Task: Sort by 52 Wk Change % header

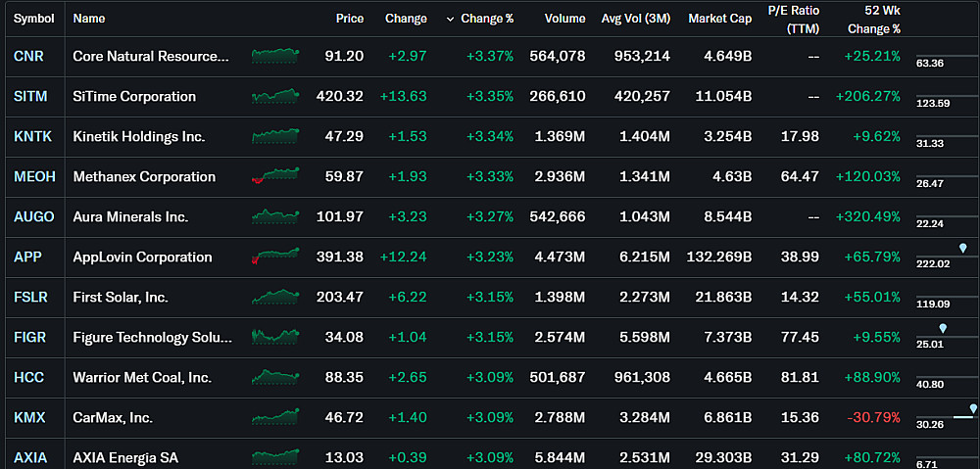Action: tap(875, 19)
